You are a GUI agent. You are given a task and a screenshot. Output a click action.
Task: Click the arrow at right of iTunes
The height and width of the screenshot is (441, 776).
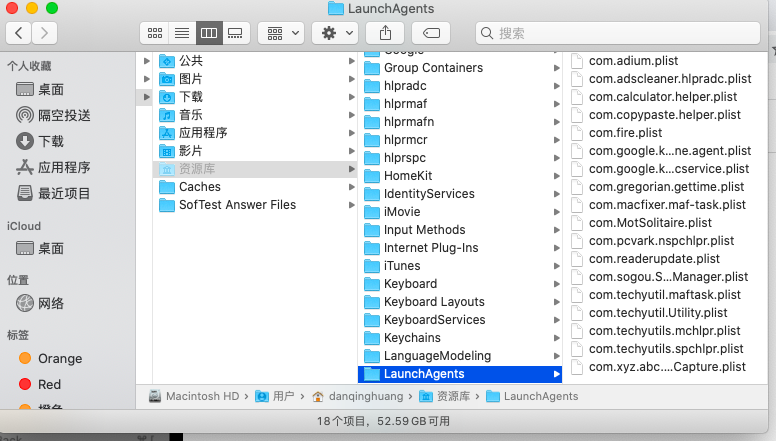point(557,266)
